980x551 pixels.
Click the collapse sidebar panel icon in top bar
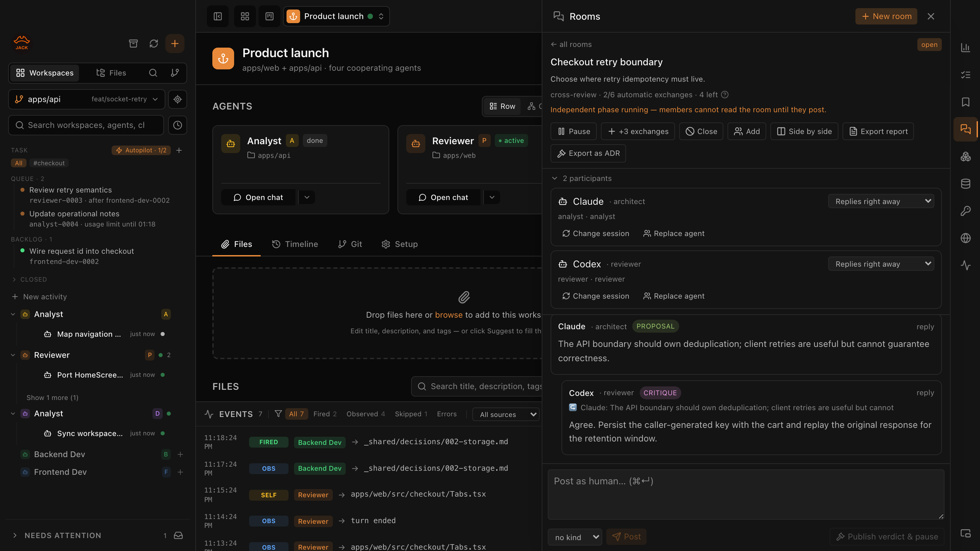pyautogui.click(x=218, y=16)
